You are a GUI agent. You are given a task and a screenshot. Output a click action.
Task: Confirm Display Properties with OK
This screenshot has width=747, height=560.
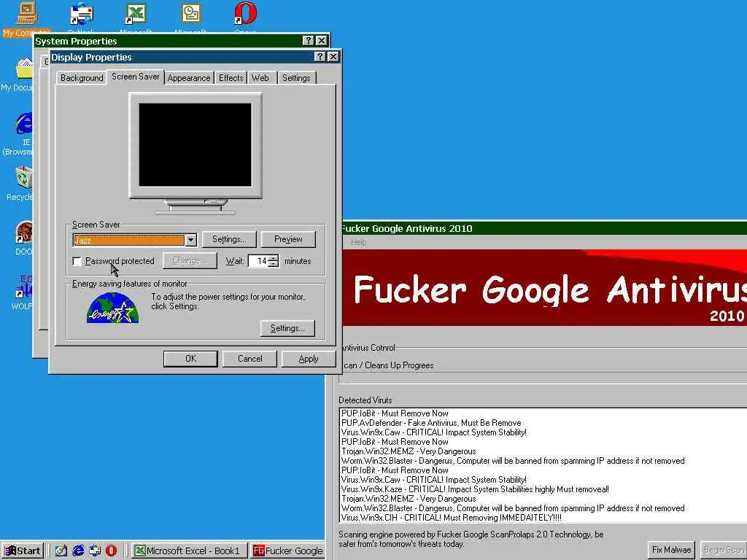pyautogui.click(x=190, y=359)
